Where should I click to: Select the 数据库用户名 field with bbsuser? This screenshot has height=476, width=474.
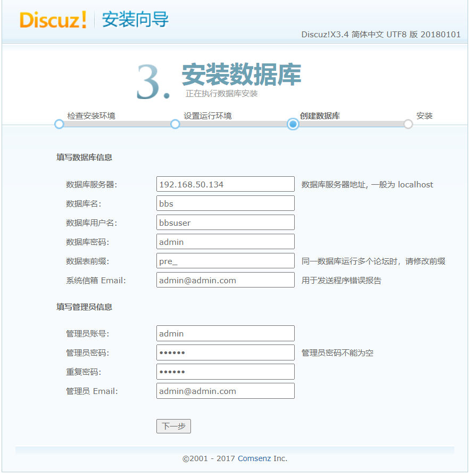tap(226, 222)
